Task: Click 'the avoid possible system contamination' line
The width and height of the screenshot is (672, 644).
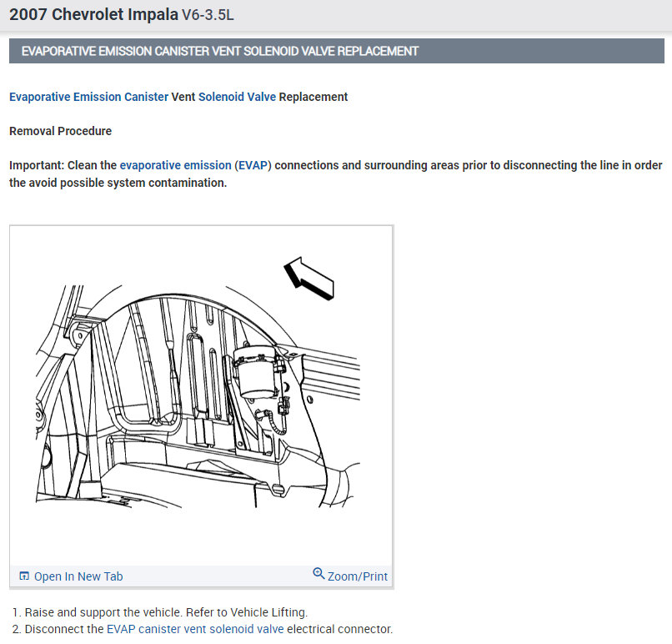Action: pos(118,183)
